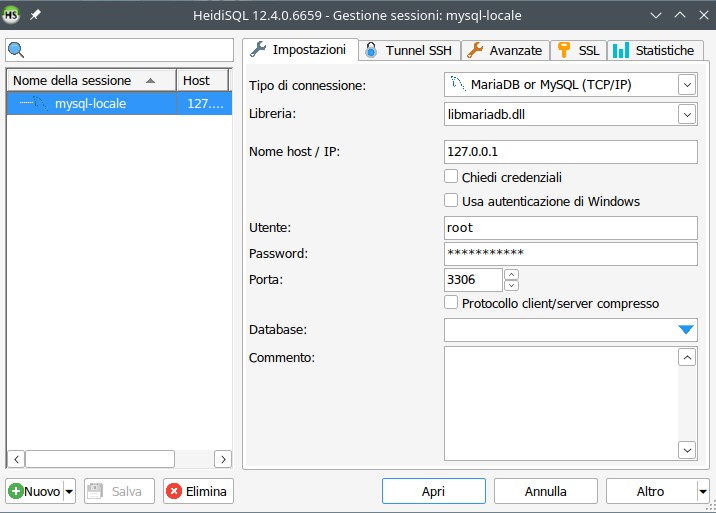Click the Elimina button

pyautogui.click(x=198, y=492)
